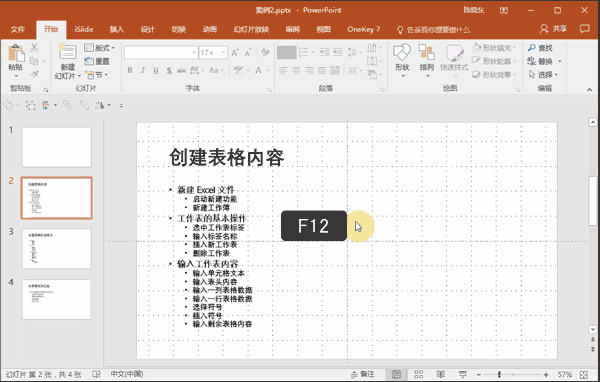Click Decrease List Level indent icon
The height and width of the screenshot is (382, 600).
pos(324,52)
